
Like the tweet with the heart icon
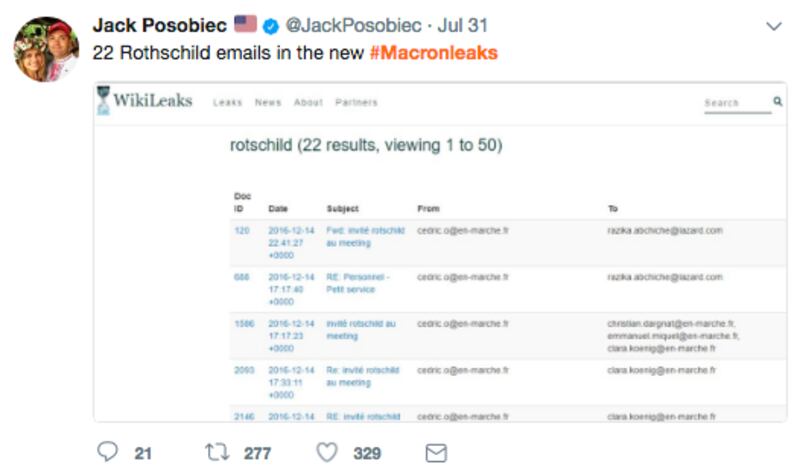[327, 453]
